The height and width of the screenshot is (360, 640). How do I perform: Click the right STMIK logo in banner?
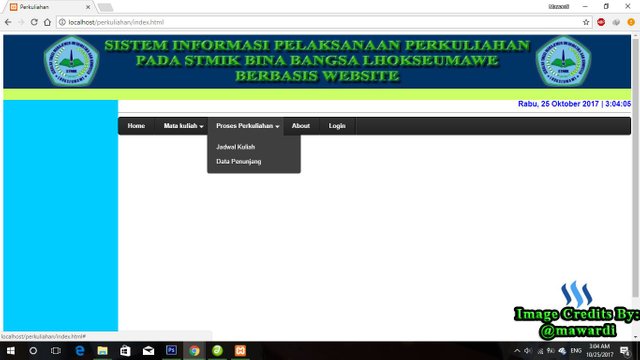[563, 61]
